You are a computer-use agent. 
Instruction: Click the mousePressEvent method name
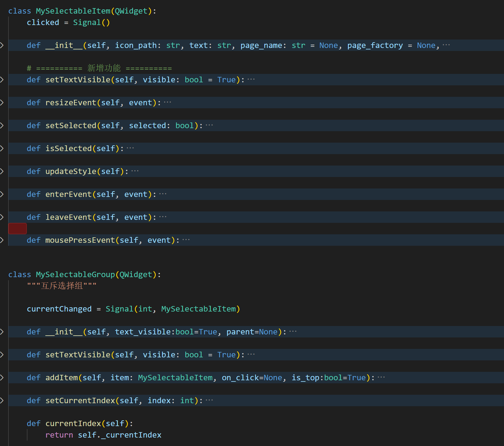tap(80, 240)
